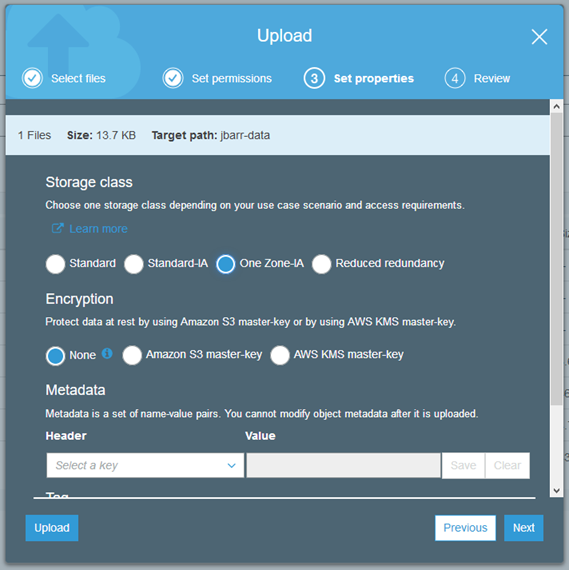The image size is (569, 570).
Task: Click the metadata Value input field
Action: (x=343, y=465)
